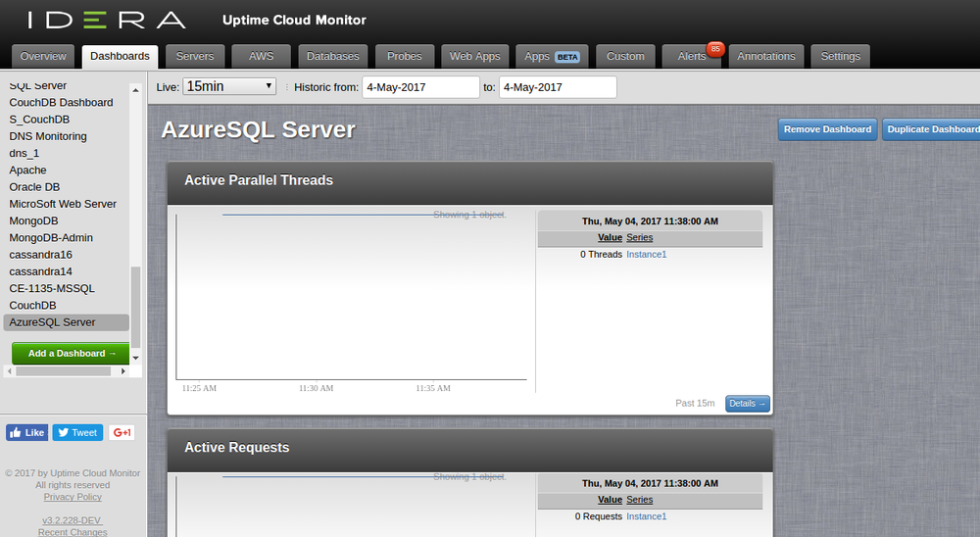This screenshot has width=980, height=537.
Task: Open DNS Monitoring dashboard
Action: pos(48,136)
